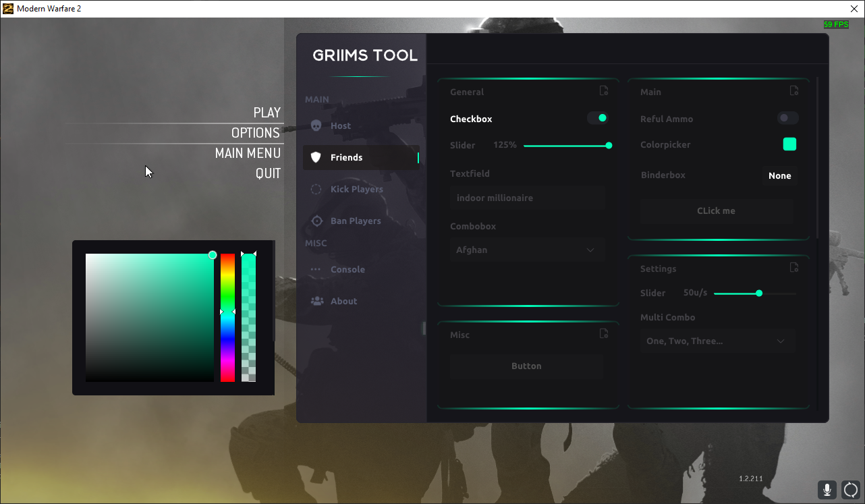This screenshot has height=504, width=865.
Task: Click the people icon beside About
Action: (316, 301)
